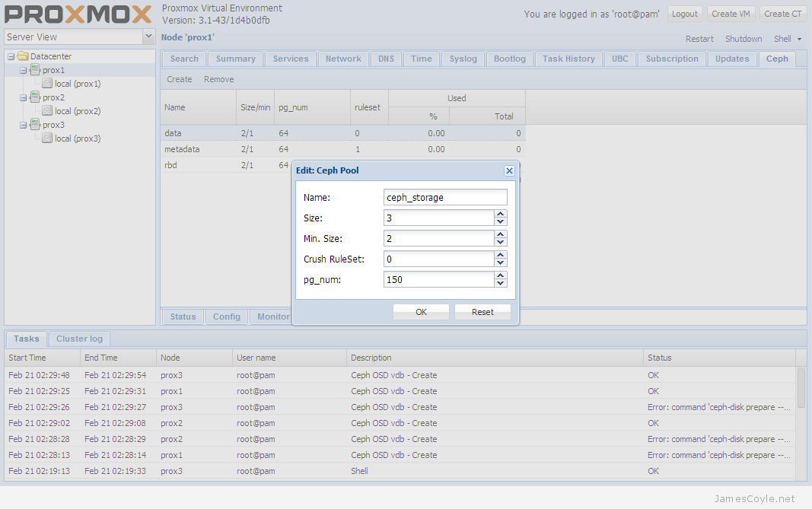The image size is (812, 509).
Task: Click the local (prox1) storage icon
Action: coord(47,84)
